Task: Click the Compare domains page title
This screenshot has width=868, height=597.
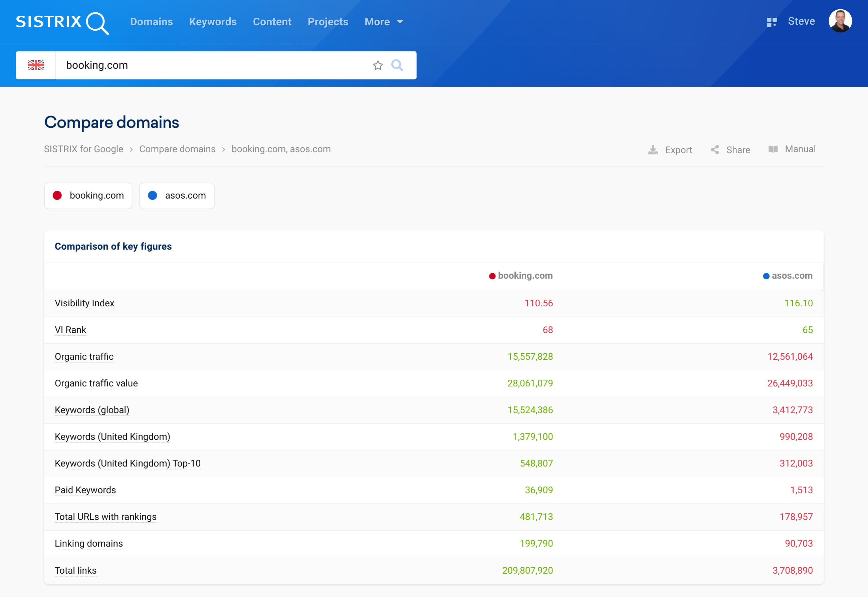Action: coord(112,122)
